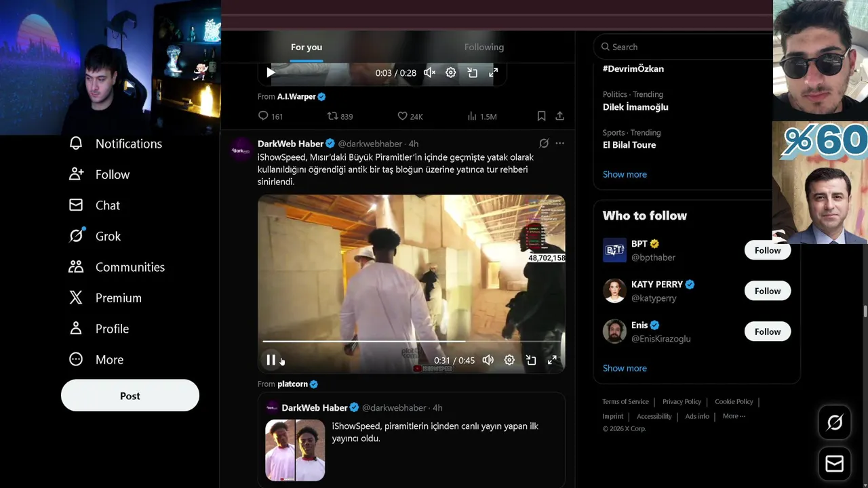Open Chat envelope icon in sidebar
The height and width of the screenshot is (488, 868).
[x=76, y=205]
